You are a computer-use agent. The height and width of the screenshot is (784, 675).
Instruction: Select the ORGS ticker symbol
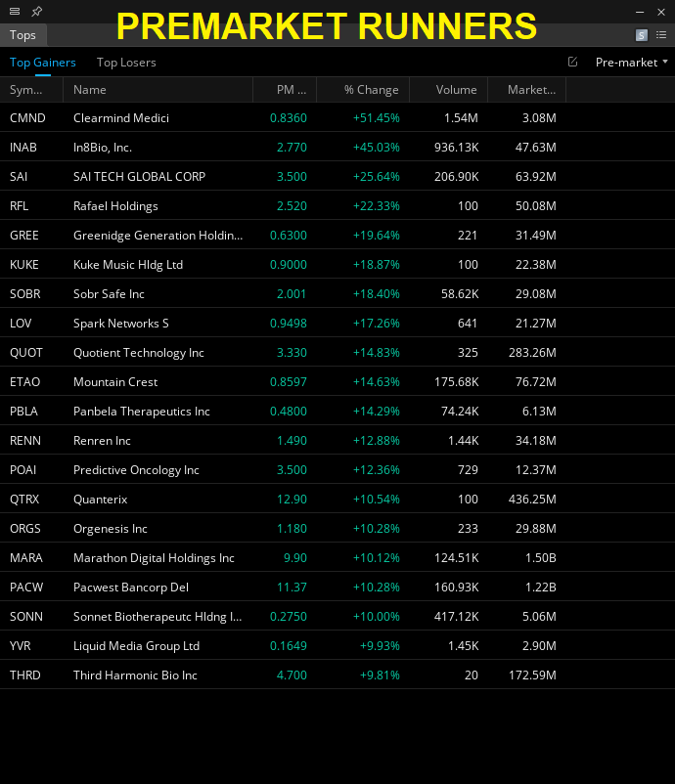pyautogui.click(x=25, y=529)
